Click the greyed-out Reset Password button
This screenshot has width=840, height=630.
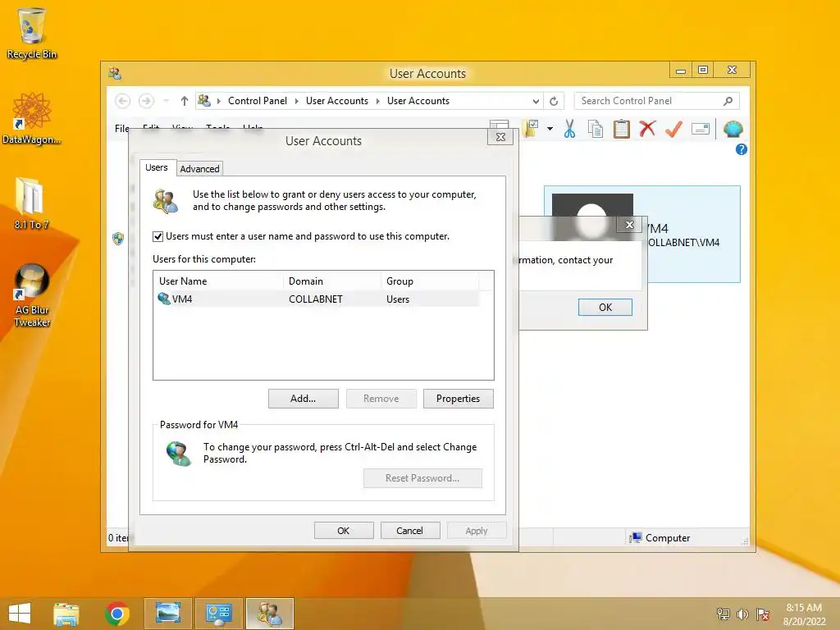pos(422,478)
